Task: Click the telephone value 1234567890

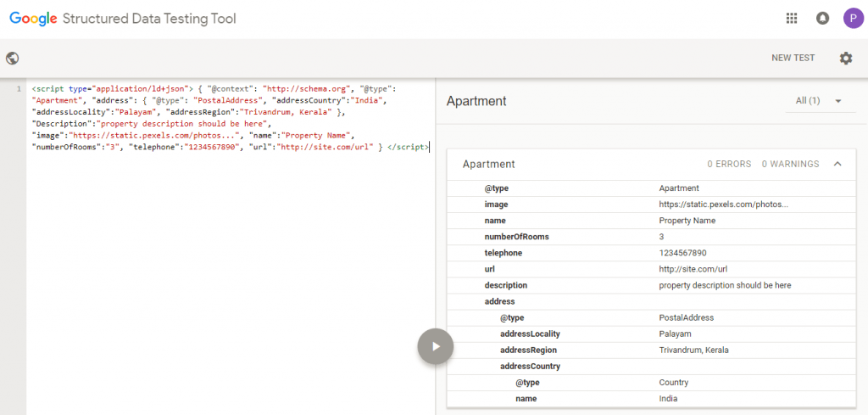Action: (682, 253)
